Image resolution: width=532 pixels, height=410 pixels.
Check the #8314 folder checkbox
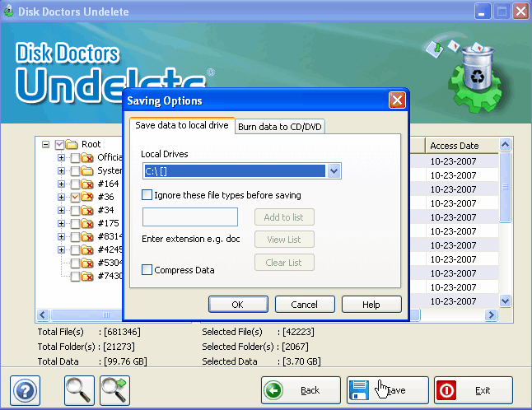75,237
